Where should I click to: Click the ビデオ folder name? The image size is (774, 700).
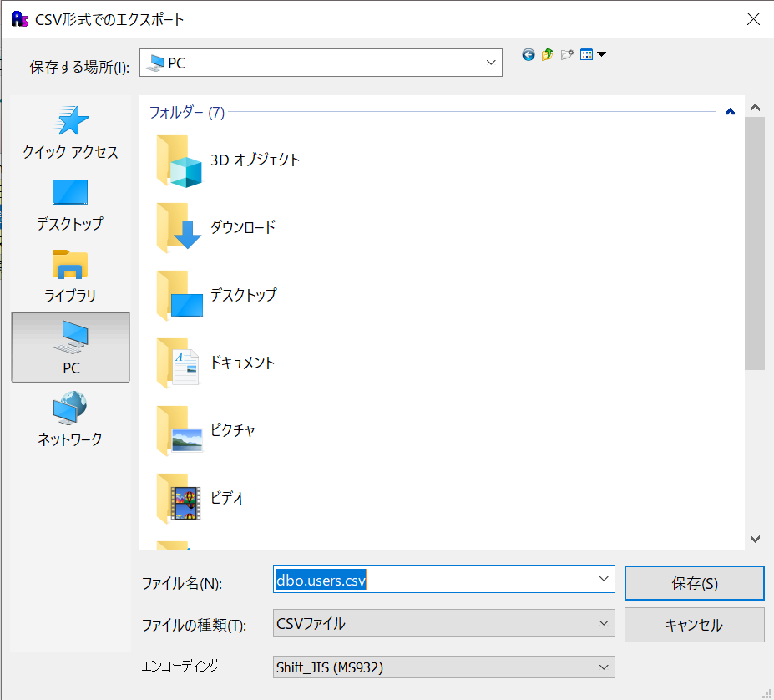pyautogui.click(x=228, y=498)
